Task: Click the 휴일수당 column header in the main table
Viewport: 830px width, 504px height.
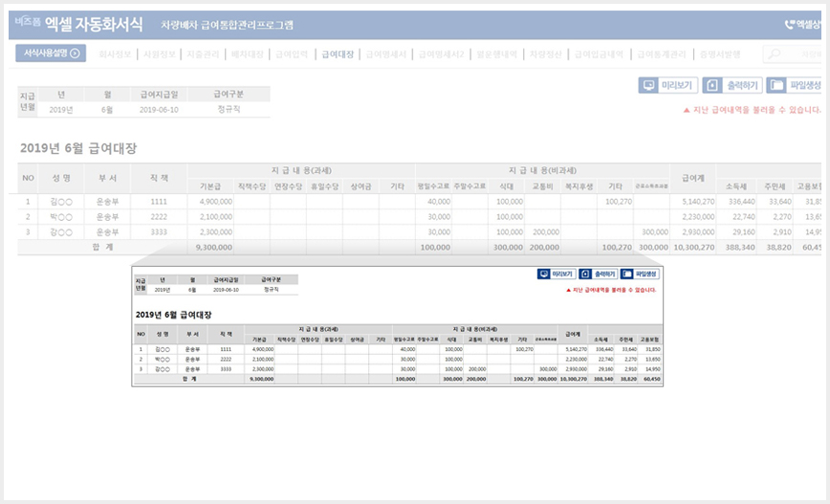Action: (x=324, y=186)
